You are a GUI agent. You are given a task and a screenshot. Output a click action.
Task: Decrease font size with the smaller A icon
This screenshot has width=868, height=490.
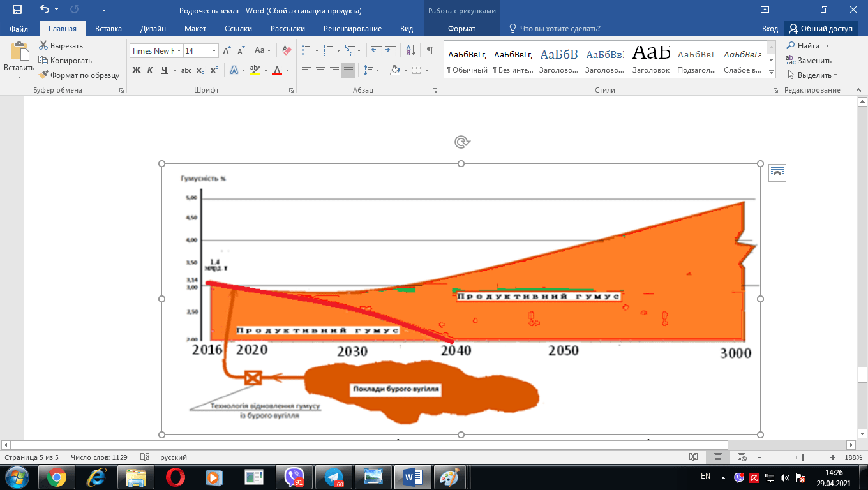[x=241, y=51]
